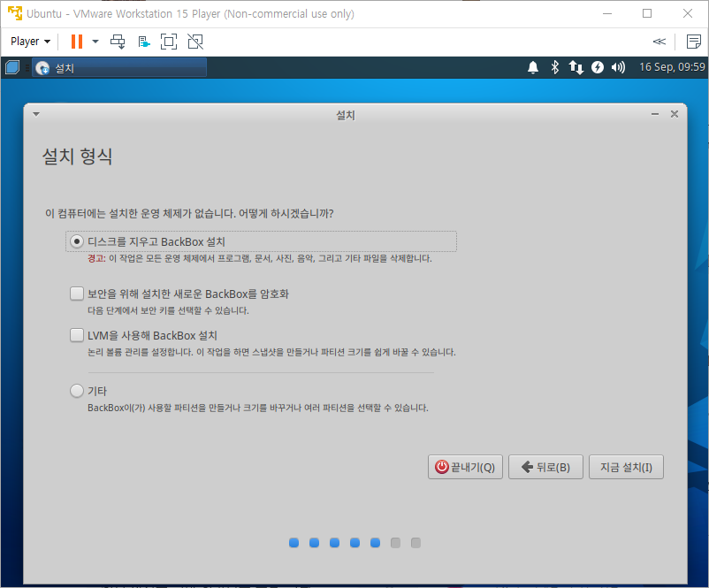709x588 pixels.
Task: Select '디스크를 지우고 BackBox 설치' radio button
Action: click(x=77, y=241)
